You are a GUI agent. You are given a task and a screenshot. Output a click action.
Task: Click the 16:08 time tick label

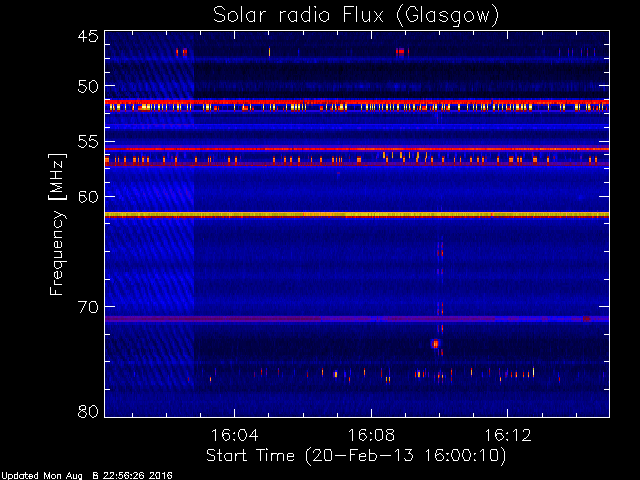371,435
